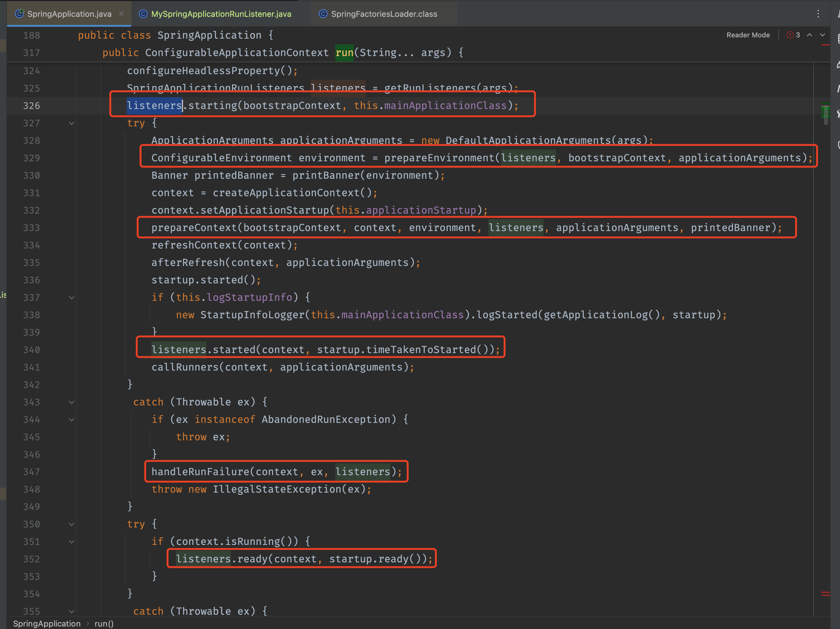840x629 pixels.
Task: Click setApplicationStartup on line 332
Action: (x=265, y=210)
